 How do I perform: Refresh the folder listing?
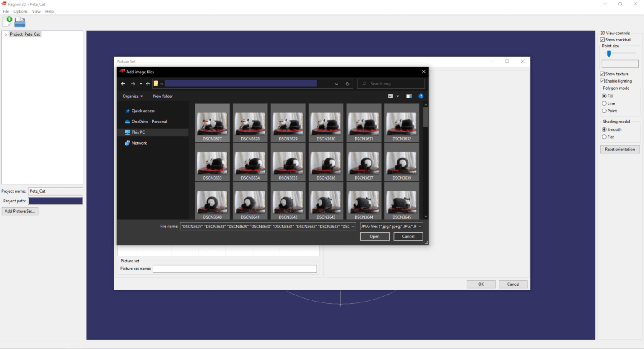click(x=348, y=84)
